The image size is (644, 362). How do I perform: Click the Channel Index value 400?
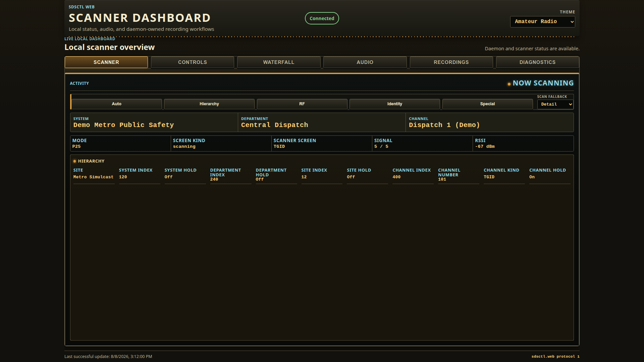(x=396, y=177)
